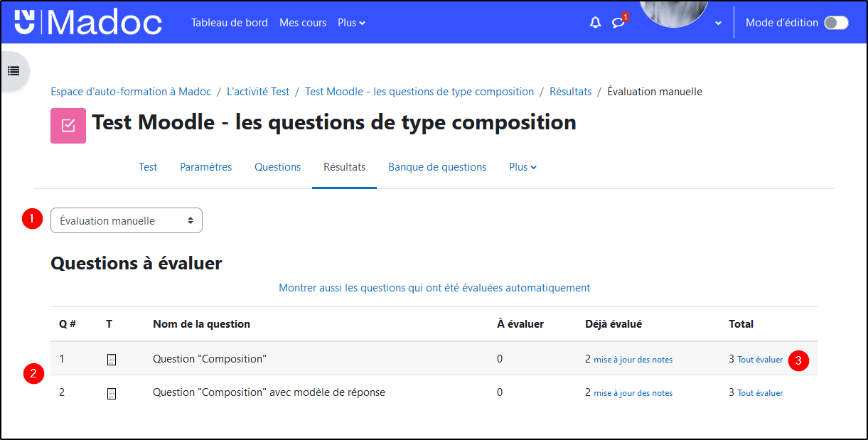
Task: Click essay type icon for question 2
Action: (x=111, y=393)
